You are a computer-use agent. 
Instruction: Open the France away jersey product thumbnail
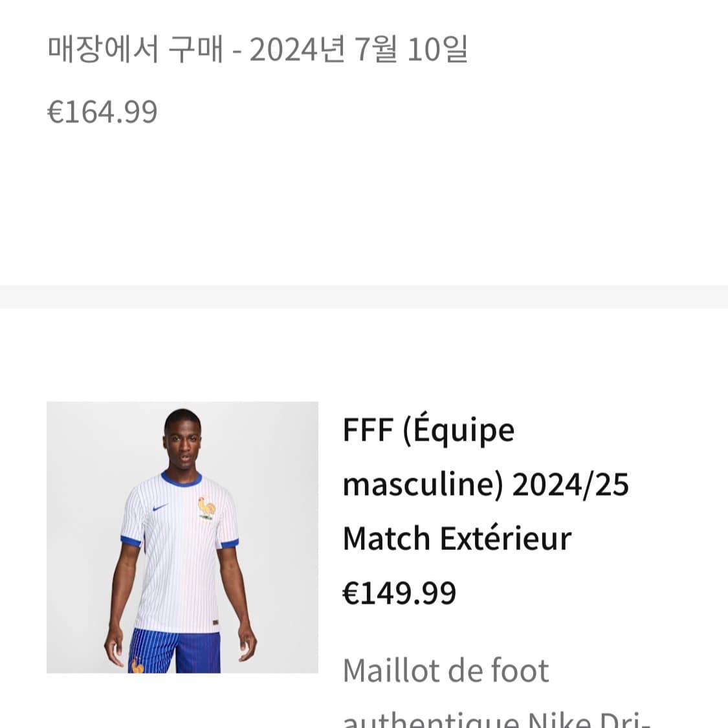(182, 537)
